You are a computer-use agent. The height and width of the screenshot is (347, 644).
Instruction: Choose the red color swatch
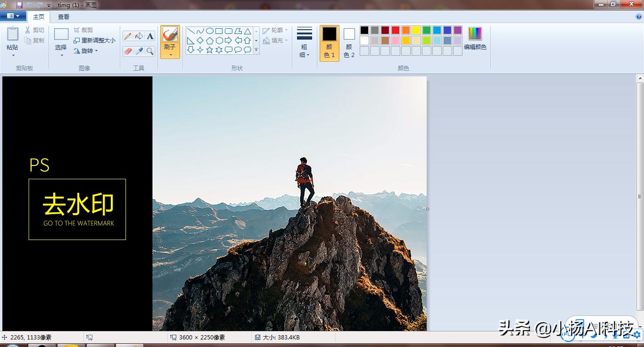(396, 30)
